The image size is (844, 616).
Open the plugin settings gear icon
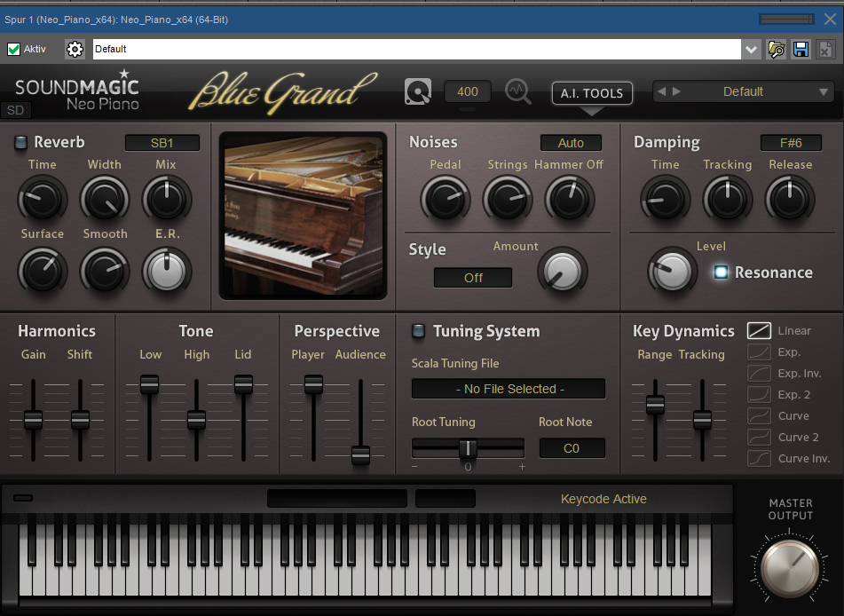(75, 50)
